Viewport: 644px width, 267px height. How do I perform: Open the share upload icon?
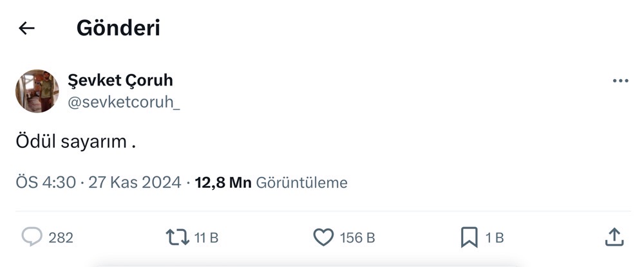(614, 237)
